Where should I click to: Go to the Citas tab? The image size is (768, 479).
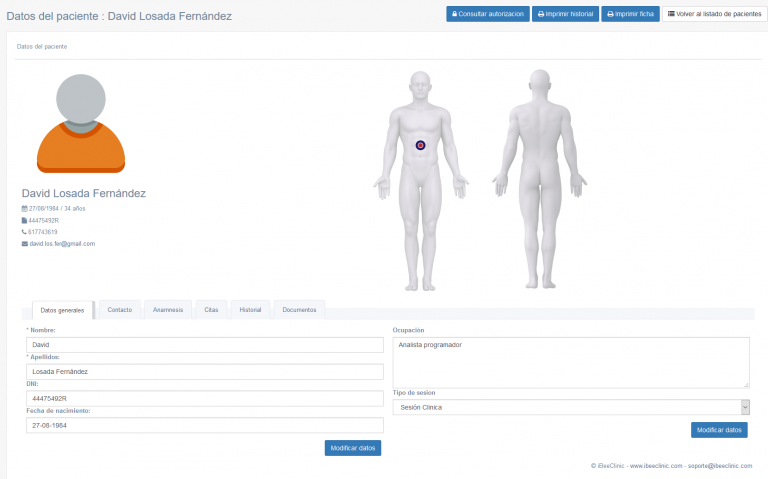pos(211,310)
